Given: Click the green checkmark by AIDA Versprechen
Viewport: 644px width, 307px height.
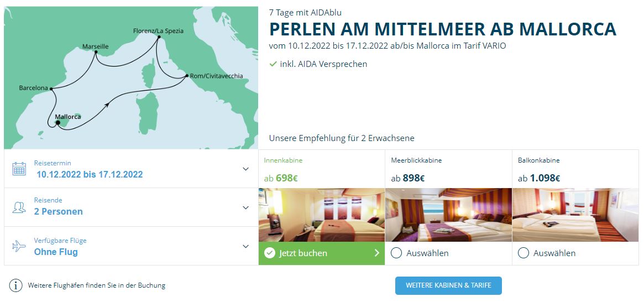Looking at the screenshot, I should [273, 64].
